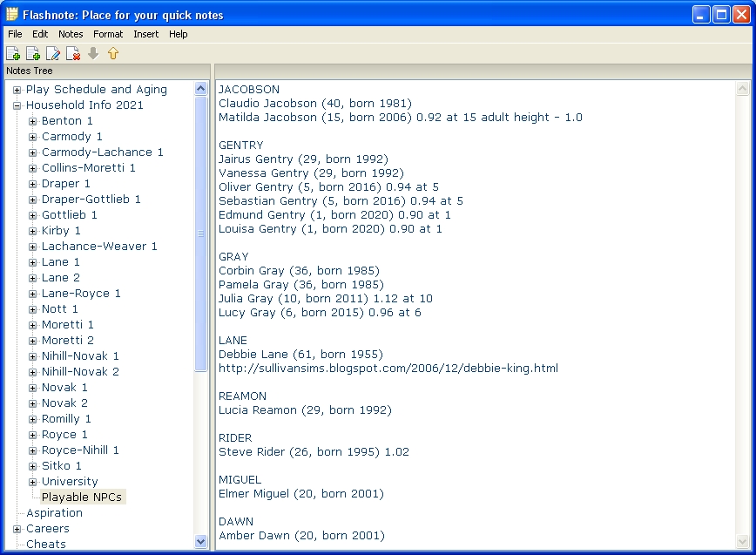
Task: Maximize the Flashnote window
Action: tap(721, 15)
